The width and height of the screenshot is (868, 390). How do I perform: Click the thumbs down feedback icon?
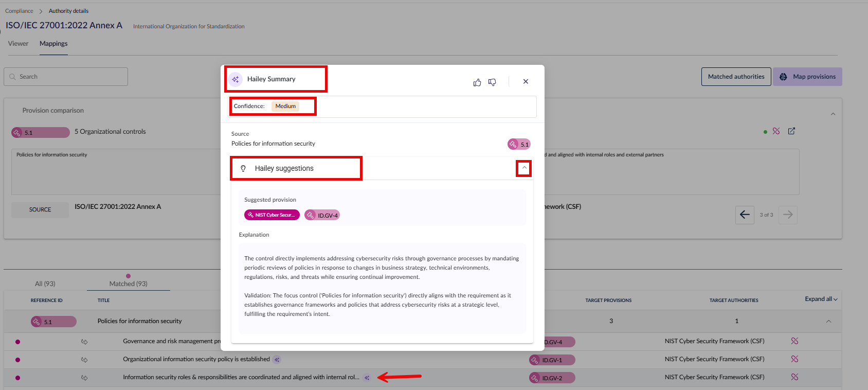click(x=492, y=82)
